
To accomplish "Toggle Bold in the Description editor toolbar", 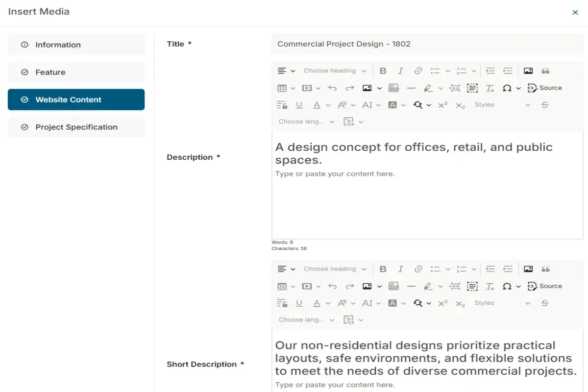I will coord(383,71).
